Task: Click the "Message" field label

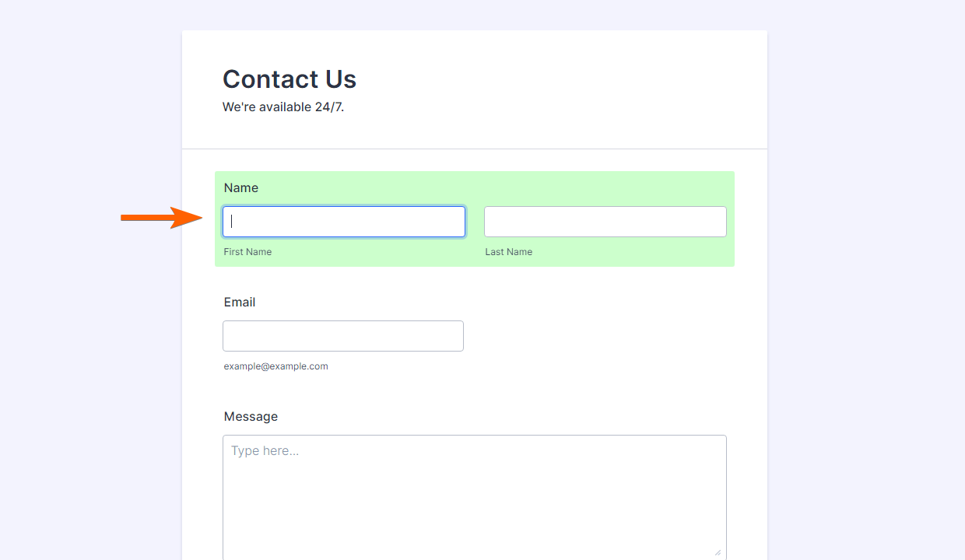Action: (251, 417)
